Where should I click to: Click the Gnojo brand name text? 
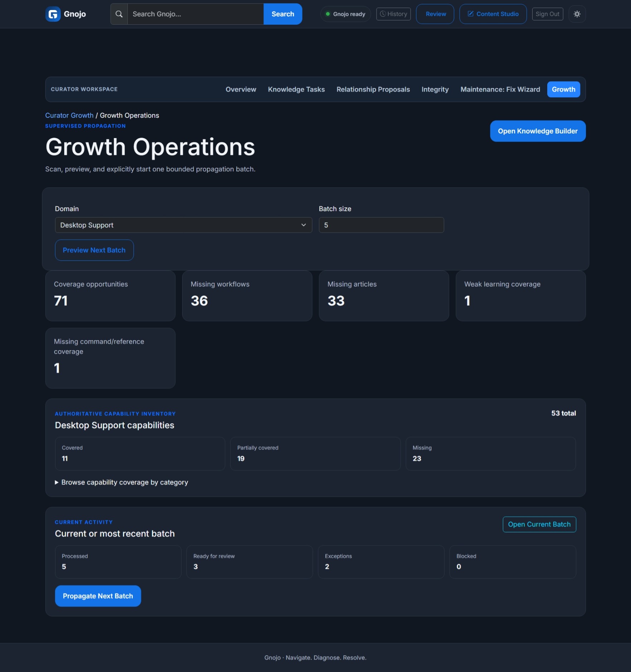(75, 14)
